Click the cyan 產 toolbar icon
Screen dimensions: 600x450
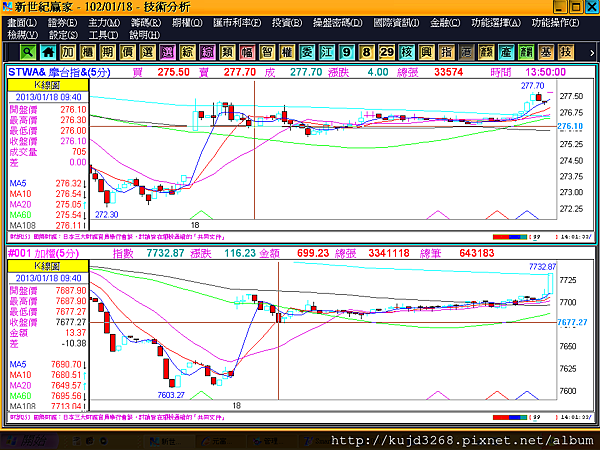point(506,52)
